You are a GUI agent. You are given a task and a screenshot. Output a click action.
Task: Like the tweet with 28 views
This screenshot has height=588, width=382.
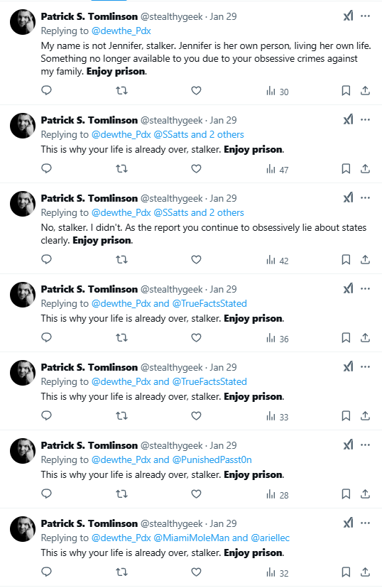(x=197, y=494)
